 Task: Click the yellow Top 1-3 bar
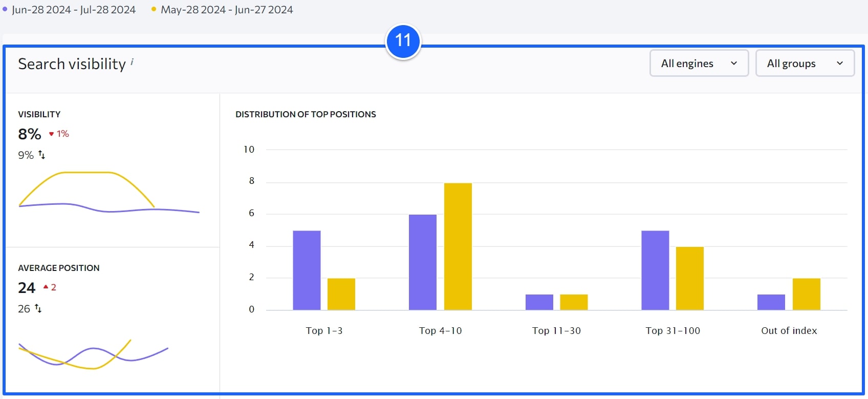[x=341, y=294]
